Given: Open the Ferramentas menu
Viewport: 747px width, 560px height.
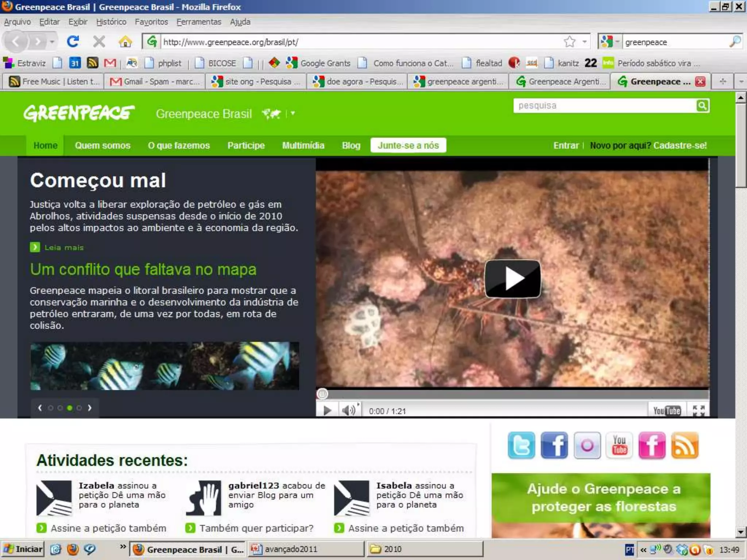Looking at the screenshot, I should [x=199, y=22].
